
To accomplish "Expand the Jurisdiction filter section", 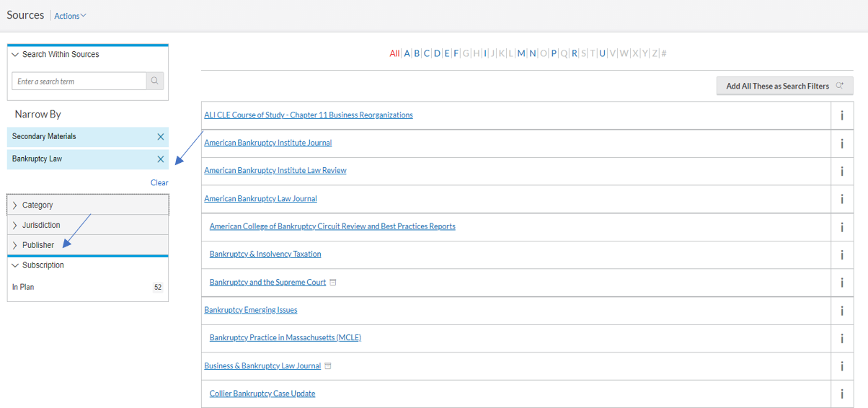I will pos(88,225).
